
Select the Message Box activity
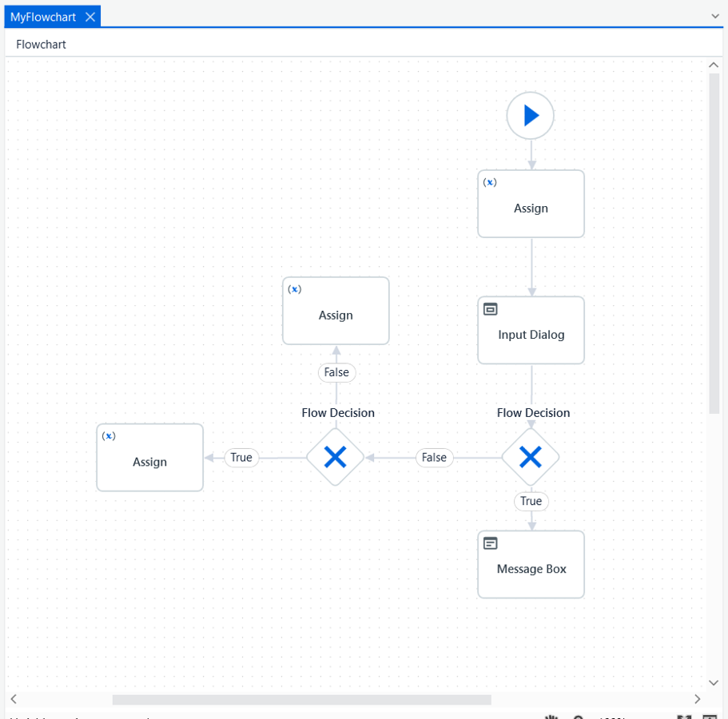click(x=531, y=565)
